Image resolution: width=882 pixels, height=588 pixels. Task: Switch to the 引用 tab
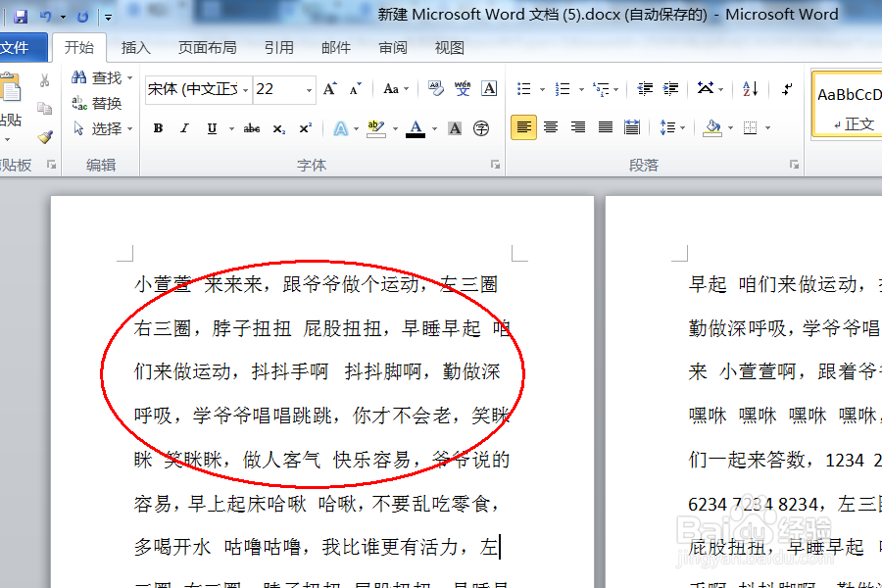coord(279,48)
